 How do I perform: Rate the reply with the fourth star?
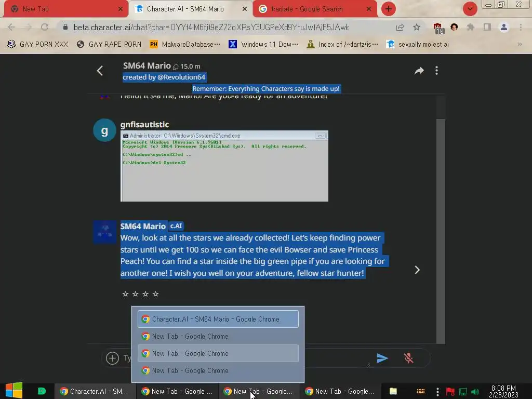pyautogui.click(x=155, y=294)
